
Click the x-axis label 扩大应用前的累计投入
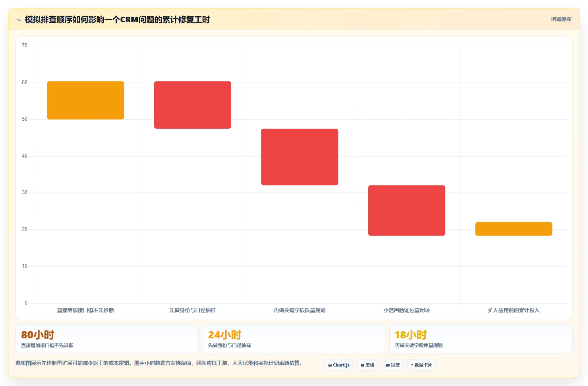514,310
